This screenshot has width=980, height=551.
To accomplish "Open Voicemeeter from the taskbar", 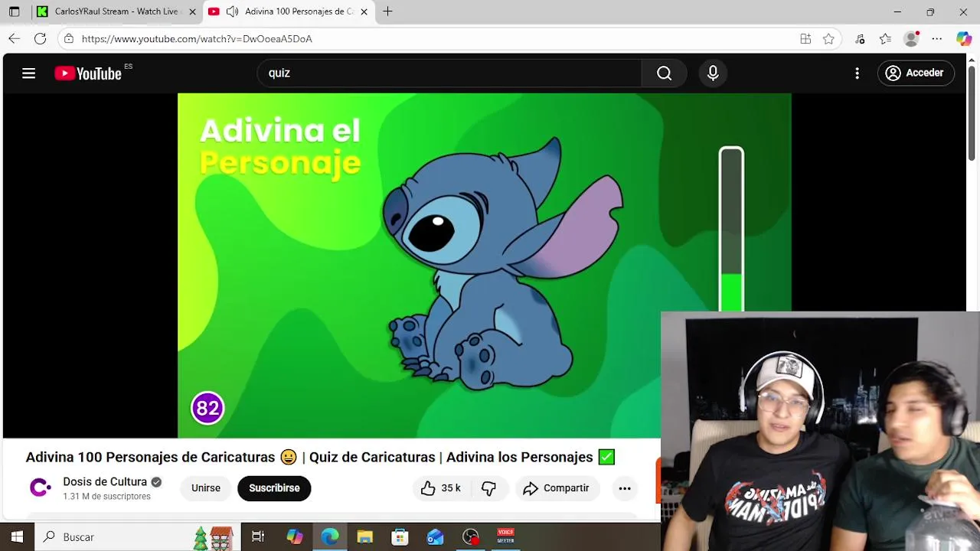I will [506, 536].
